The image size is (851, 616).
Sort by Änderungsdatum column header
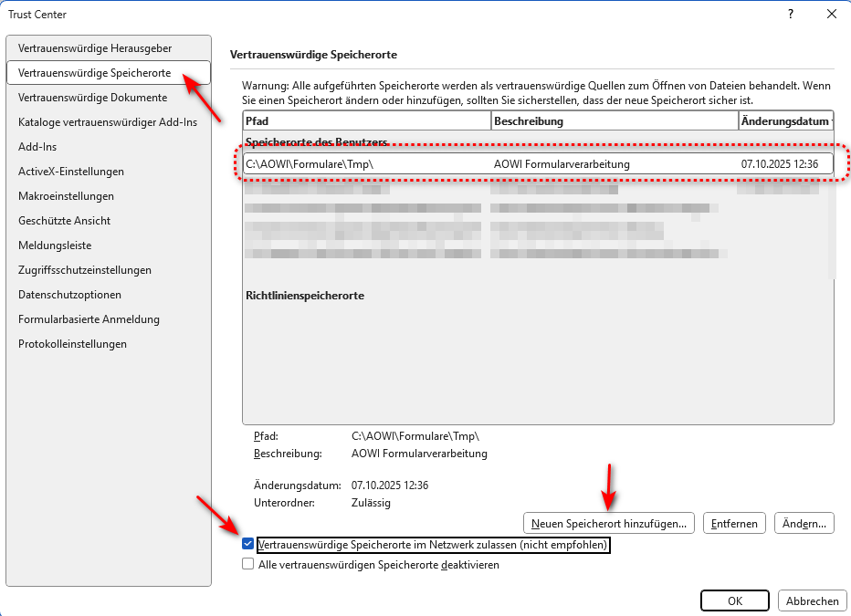(x=783, y=121)
